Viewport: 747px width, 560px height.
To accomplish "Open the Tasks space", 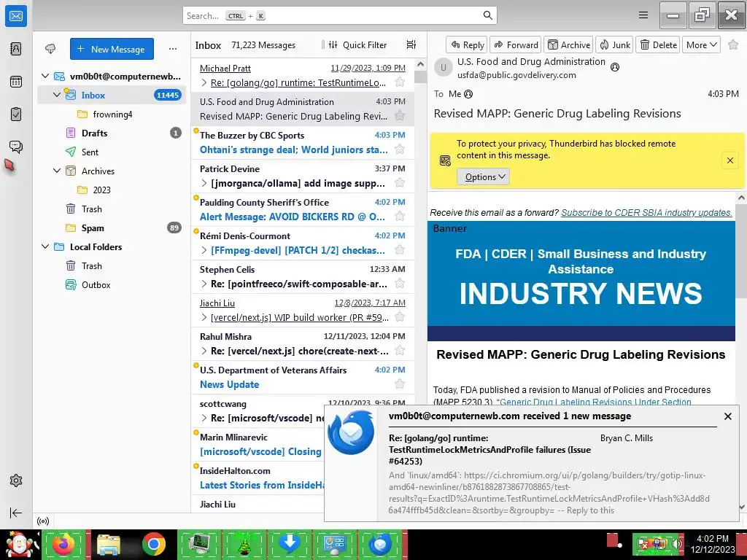I will tap(16, 114).
